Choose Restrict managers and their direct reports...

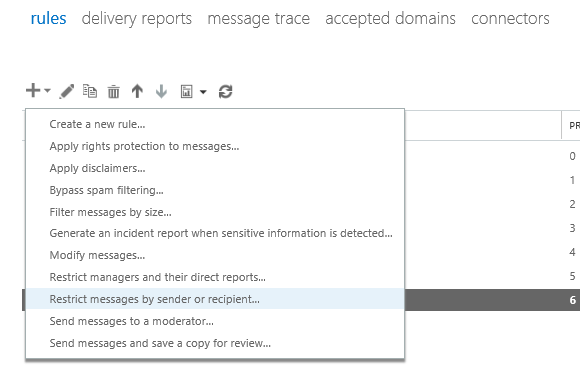point(215,277)
